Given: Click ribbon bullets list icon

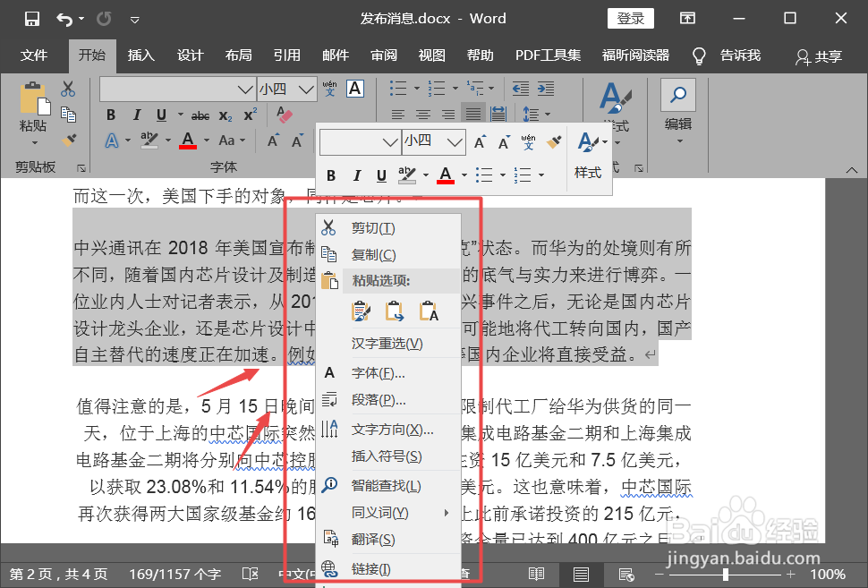Looking at the screenshot, I should pos(398,88).
